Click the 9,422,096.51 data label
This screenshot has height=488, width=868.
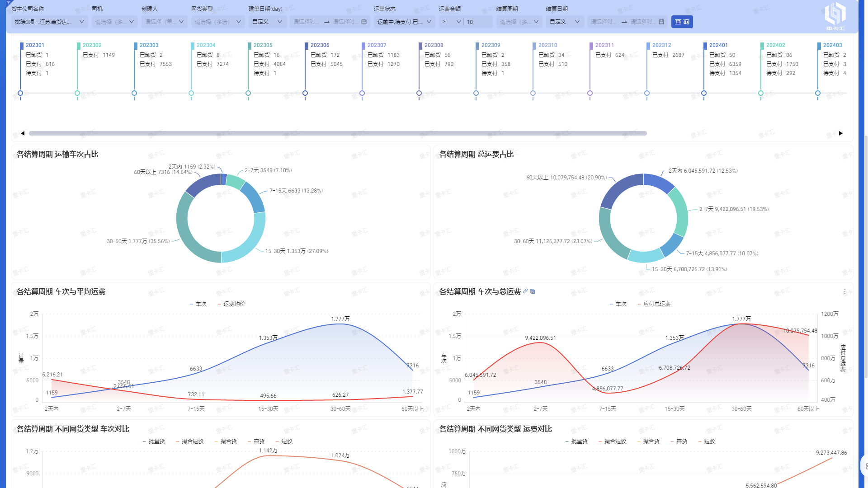pos(541,338)
